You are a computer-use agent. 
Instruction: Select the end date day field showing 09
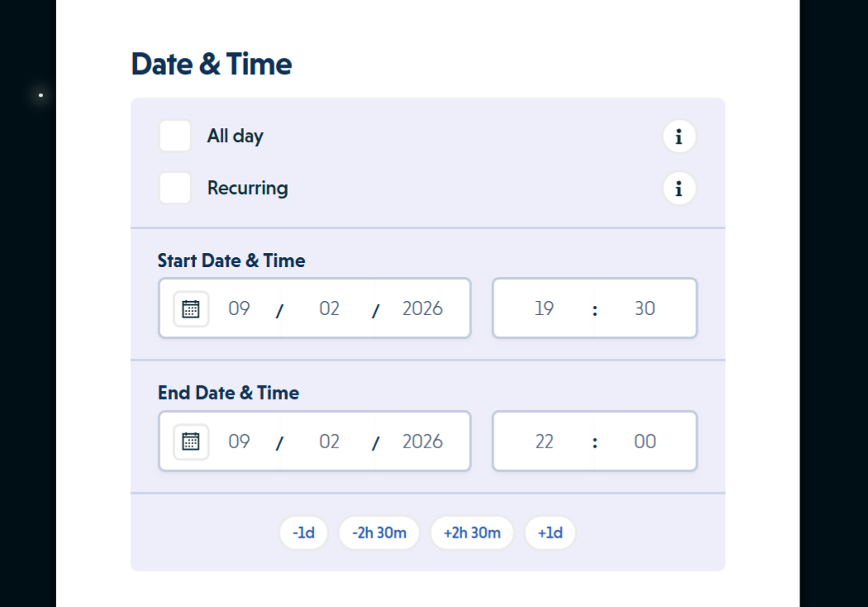coord(239,441)
